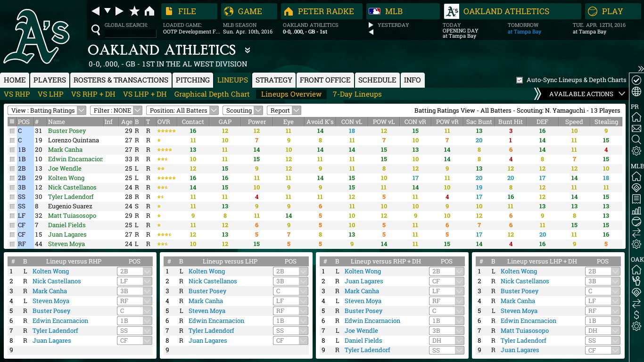Open the MLB section gear settings icon
This screenshot has width=644, height=362.
[636, 244]
